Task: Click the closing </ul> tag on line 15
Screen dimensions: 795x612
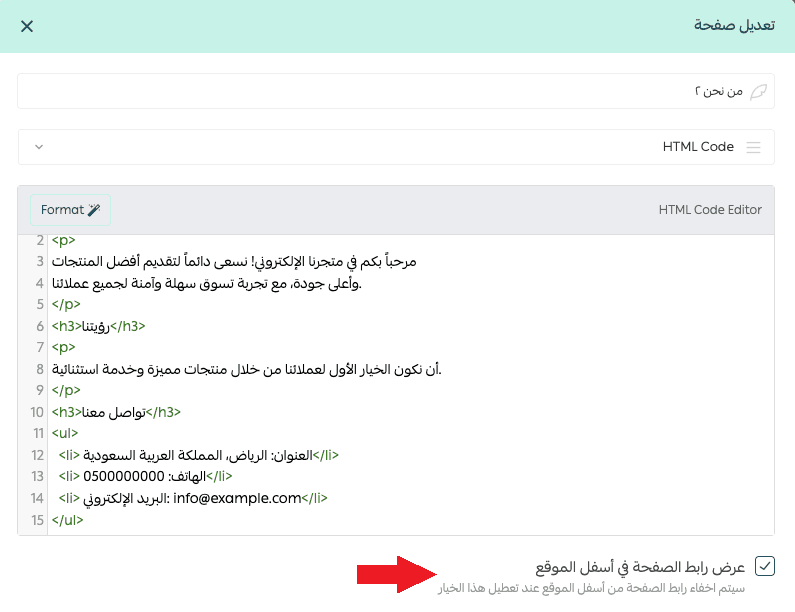Action: click(x=68, y=520)
